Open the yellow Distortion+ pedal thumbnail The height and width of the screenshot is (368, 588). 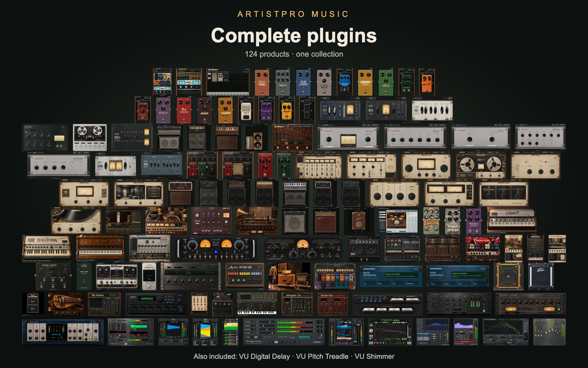287,110
